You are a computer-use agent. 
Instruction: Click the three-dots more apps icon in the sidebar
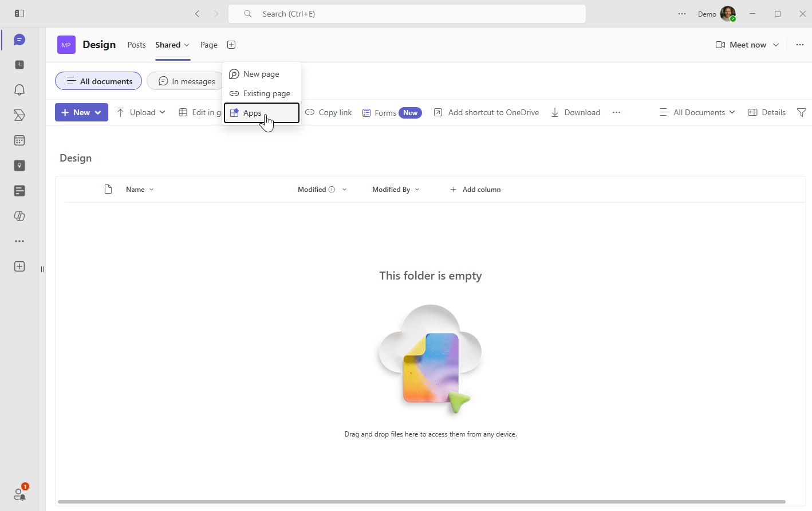point(19,241)
